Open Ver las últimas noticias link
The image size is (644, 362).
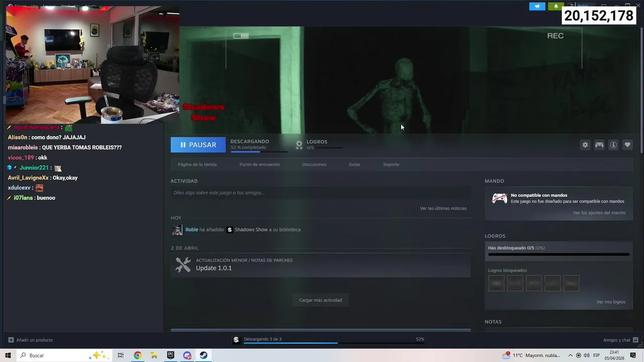tap(443, 208)
